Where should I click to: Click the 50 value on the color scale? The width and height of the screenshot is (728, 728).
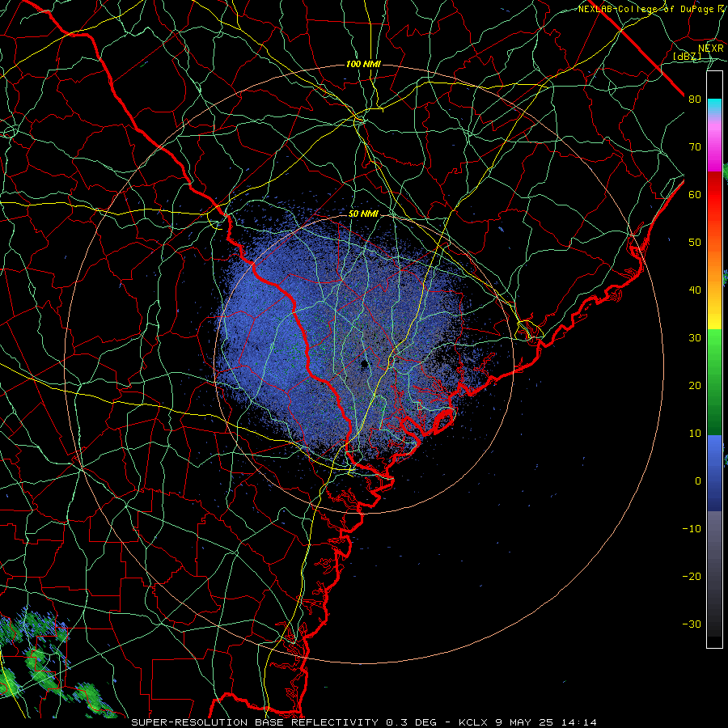(695, 243)
